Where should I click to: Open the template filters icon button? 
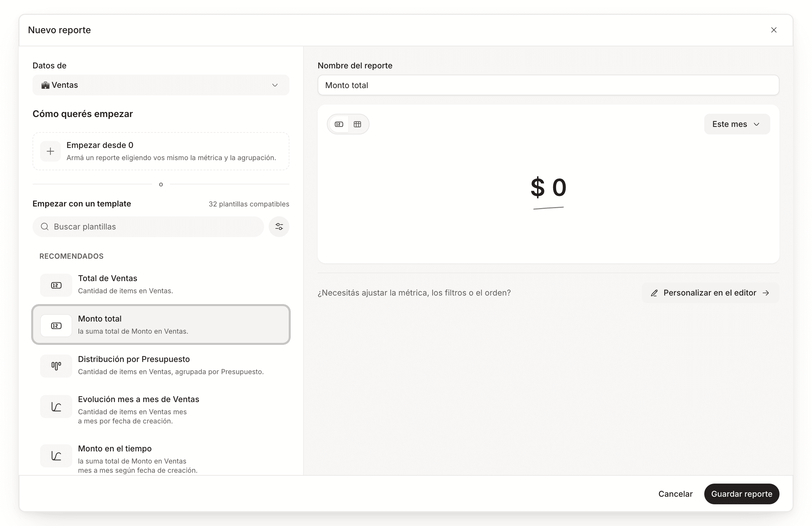[279, 227]
